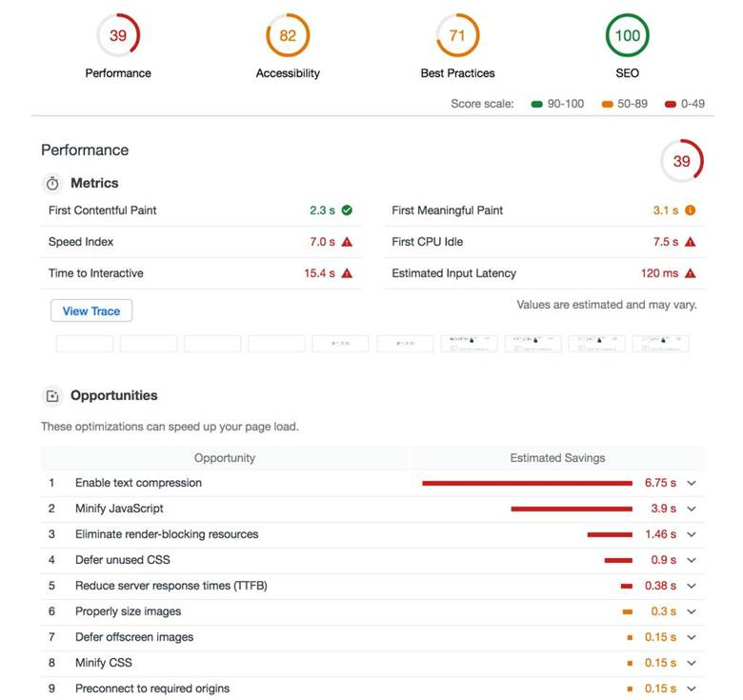Click orange info icon beside First Meaningful Paint
This screenshot has height=700, width=743.
point(691,210)
